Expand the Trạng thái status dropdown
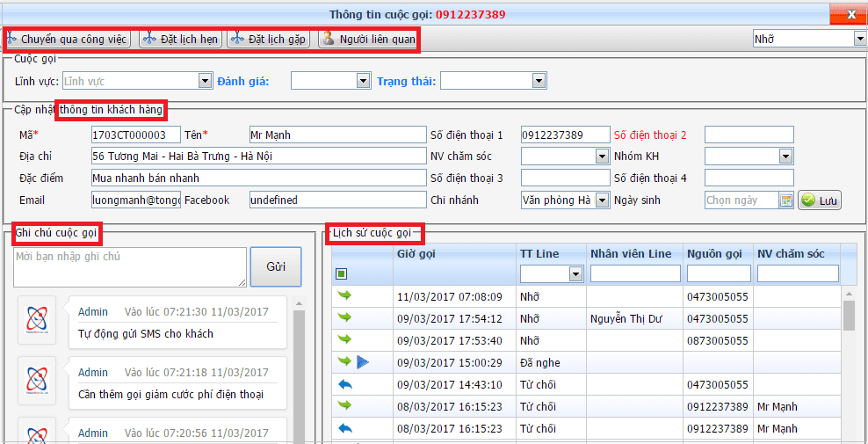 pos(539,81)
